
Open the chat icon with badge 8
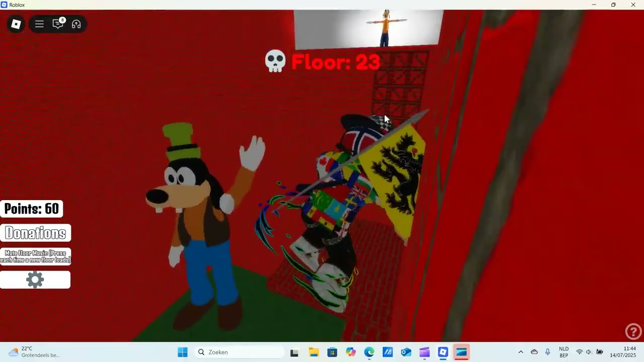click(x=58, y=24)
